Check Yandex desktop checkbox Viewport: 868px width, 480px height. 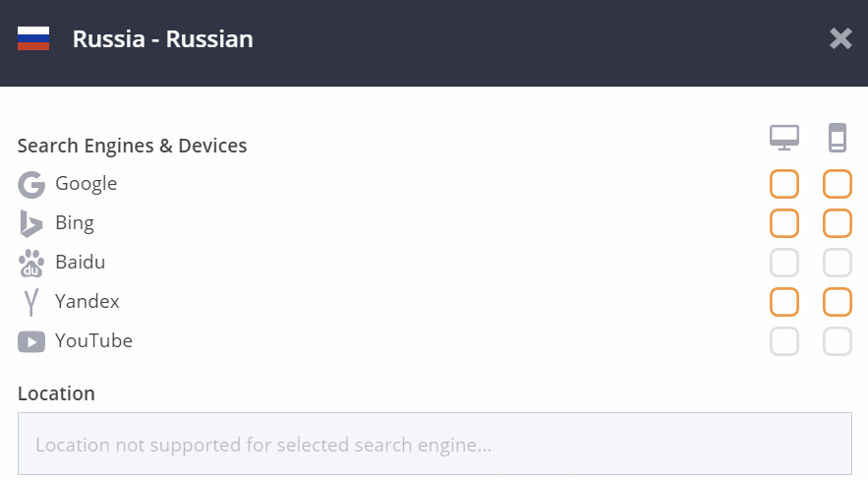click(x=784, y=302)
